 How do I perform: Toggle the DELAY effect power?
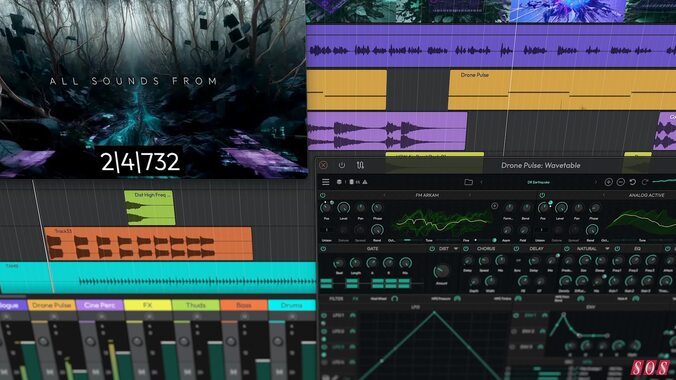click(x=516, y=249)
